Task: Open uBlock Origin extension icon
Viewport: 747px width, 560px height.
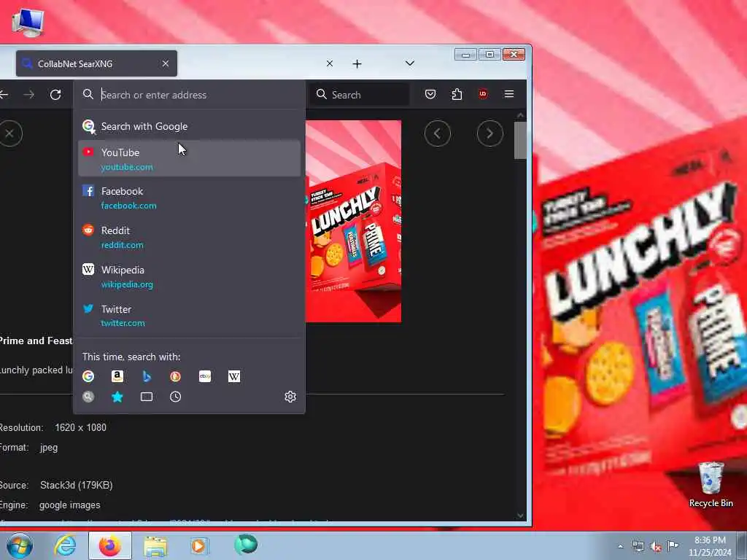Action: click(483, 94)
